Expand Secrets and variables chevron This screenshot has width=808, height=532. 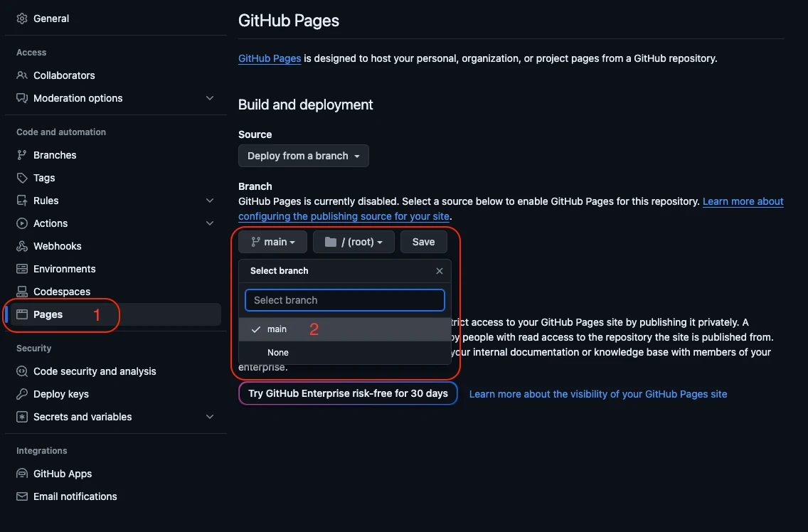click(x=210, y=417)
